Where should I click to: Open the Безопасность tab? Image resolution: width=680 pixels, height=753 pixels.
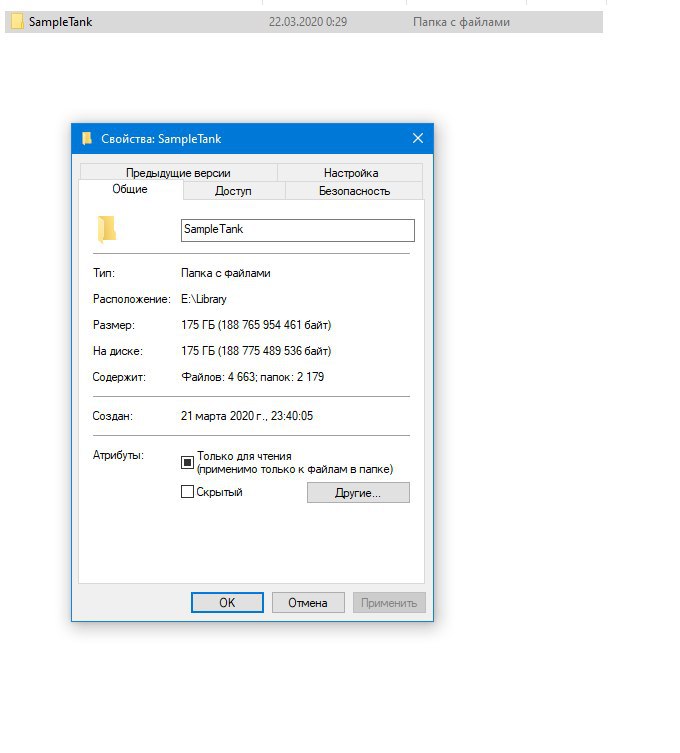point(354,191)
